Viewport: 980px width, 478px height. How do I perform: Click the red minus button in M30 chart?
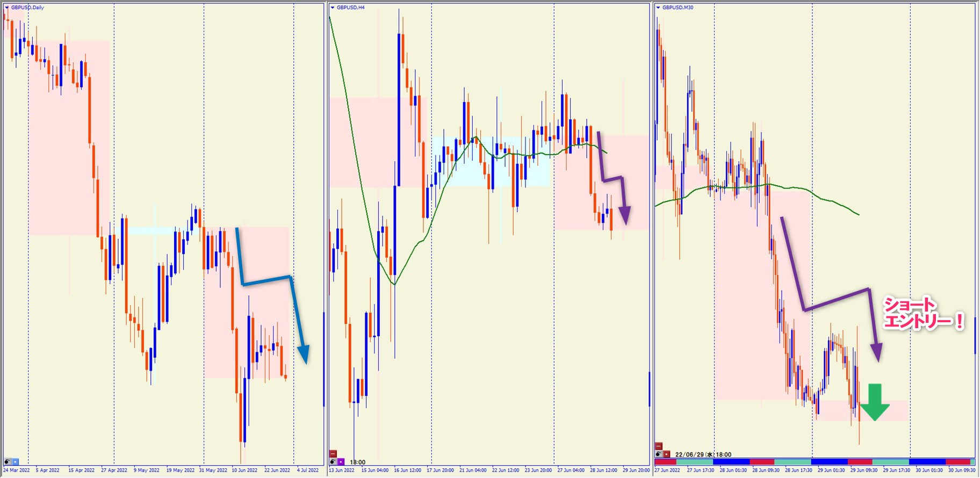pos(659,446)
